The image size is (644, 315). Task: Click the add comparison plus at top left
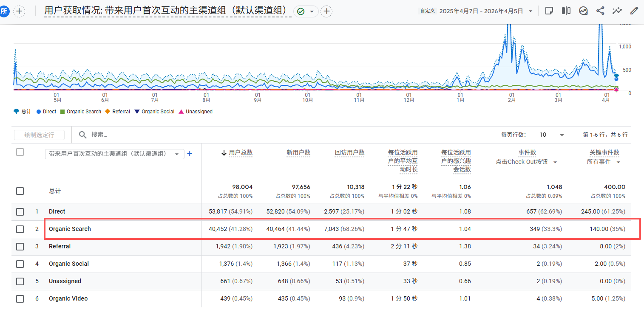pyautogui.click(x=19, y=11)
